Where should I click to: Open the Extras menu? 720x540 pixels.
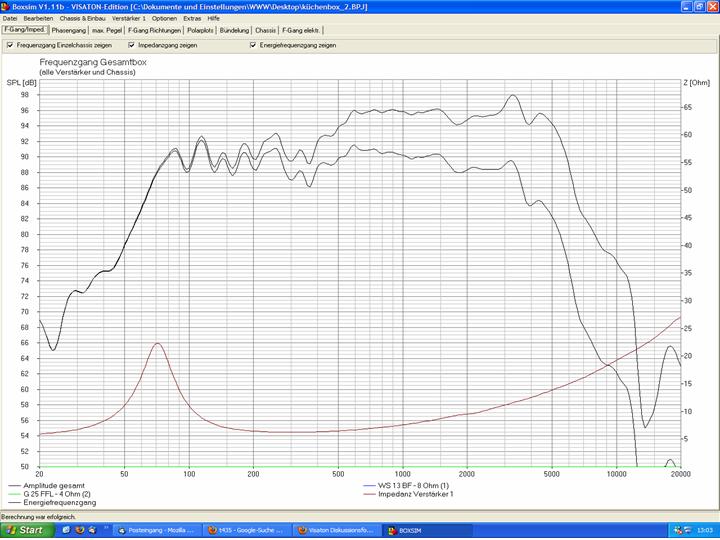[192, 18]
